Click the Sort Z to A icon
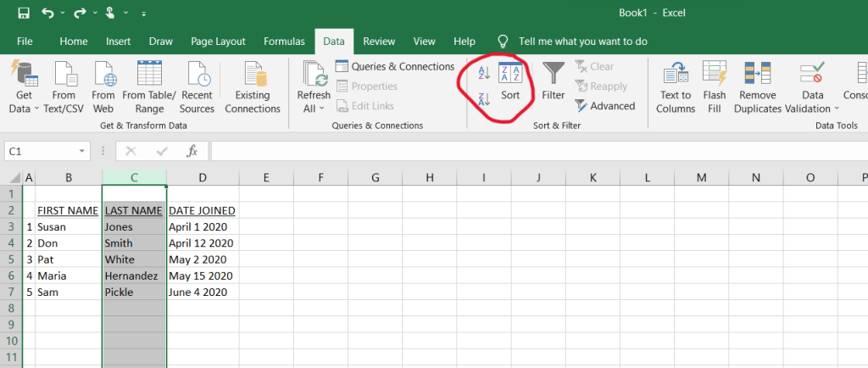Screen dimensions: 868x368 484,101
